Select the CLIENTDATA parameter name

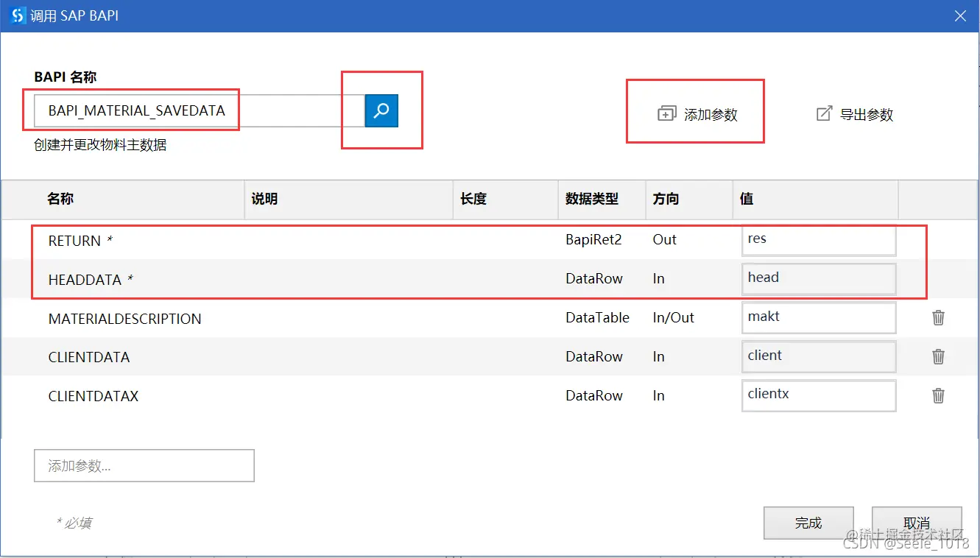pyautogui.click(x=89, y=357)
